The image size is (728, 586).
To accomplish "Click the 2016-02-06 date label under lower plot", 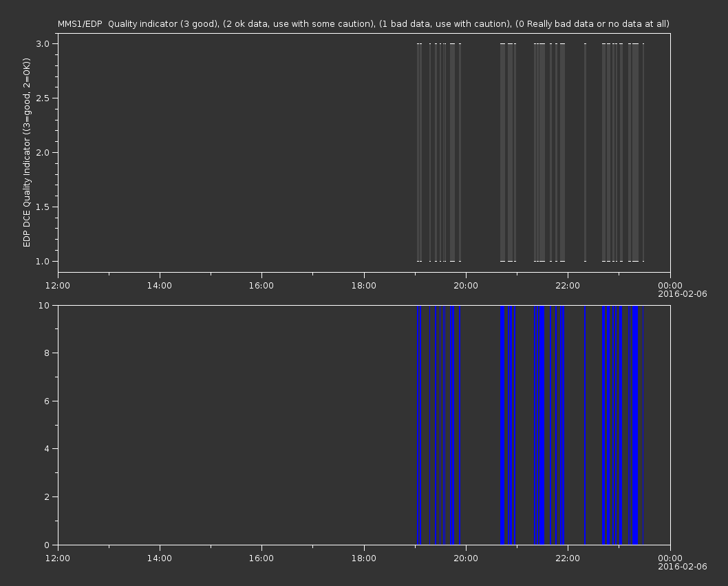I will pos(683,567).
